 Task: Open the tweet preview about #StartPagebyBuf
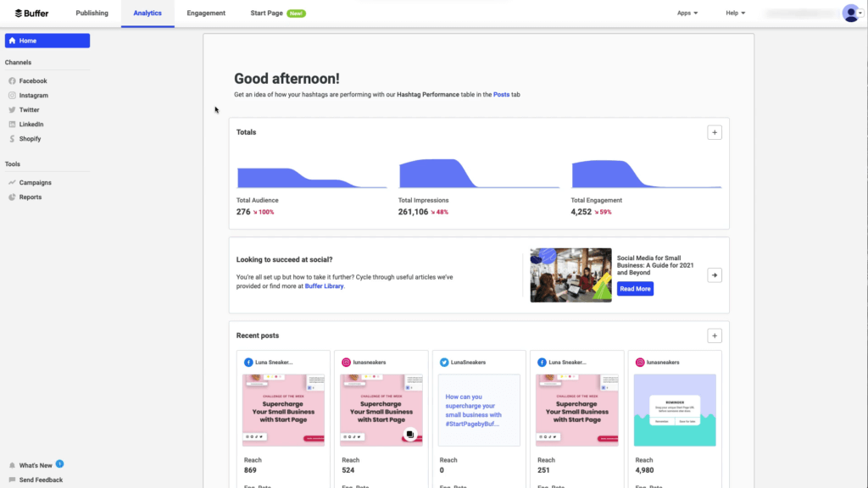479,410
